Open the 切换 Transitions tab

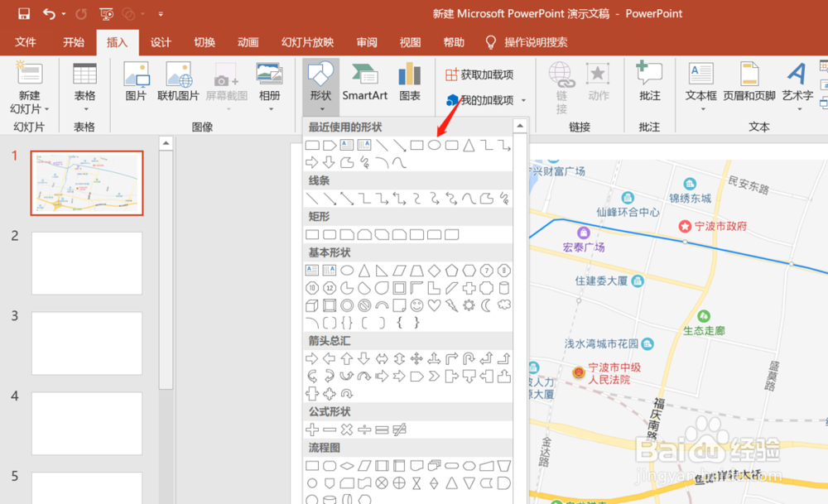[x=205, y=42]
